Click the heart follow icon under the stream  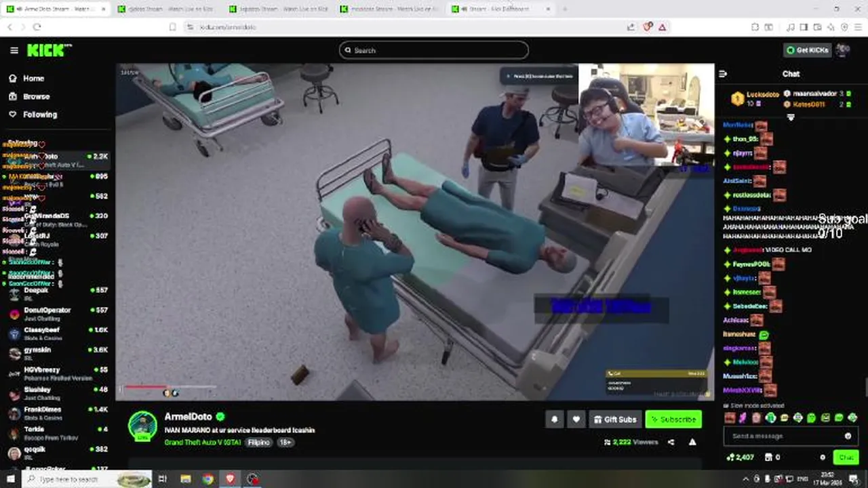point(576,420)
